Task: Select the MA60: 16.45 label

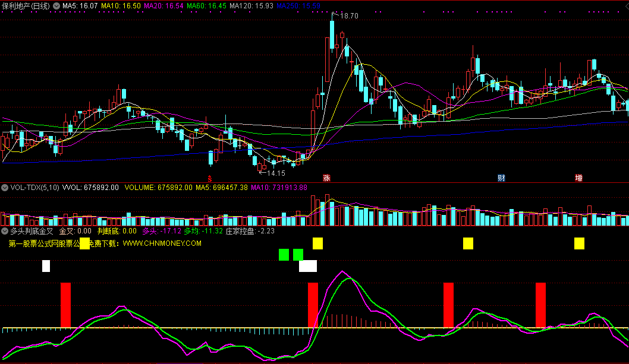Action: [206, 6]
